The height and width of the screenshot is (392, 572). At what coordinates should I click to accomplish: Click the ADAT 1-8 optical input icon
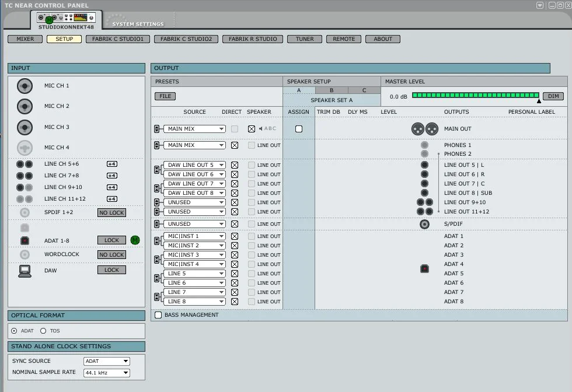coord(25,241)
